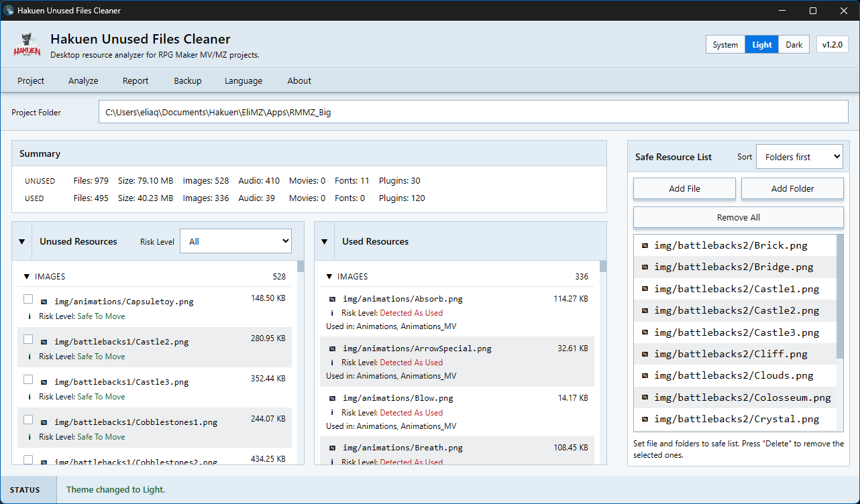This screenshot has height=504, width=860.
Task: Check the box for Capsuletoy.png
Action: click(x=28, y=299)
